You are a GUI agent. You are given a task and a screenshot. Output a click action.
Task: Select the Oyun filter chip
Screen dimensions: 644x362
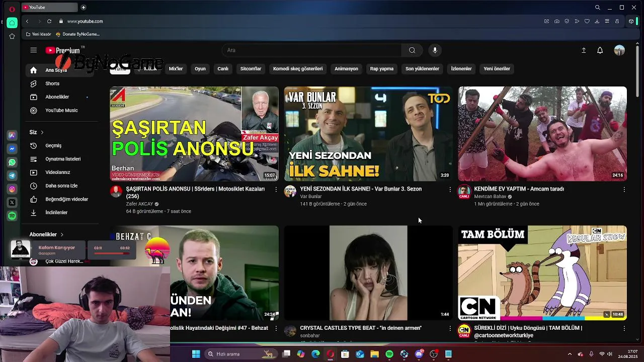[200, 69]
